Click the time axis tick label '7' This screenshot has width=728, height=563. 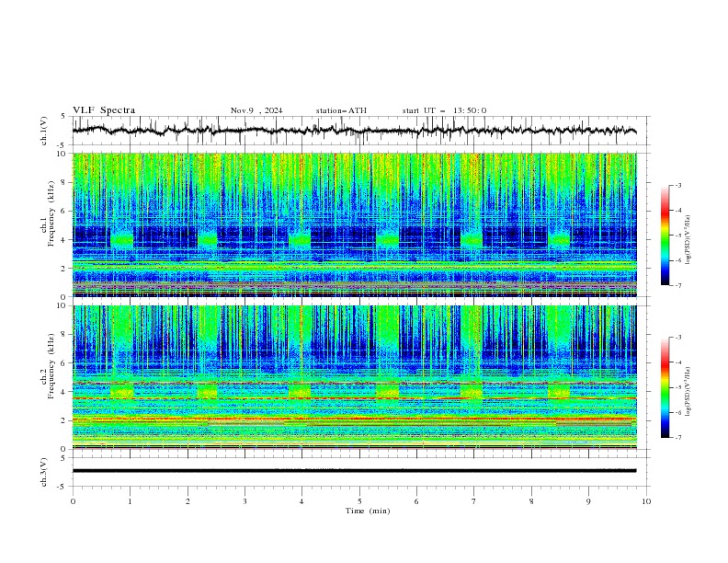(x=474, y=501)
